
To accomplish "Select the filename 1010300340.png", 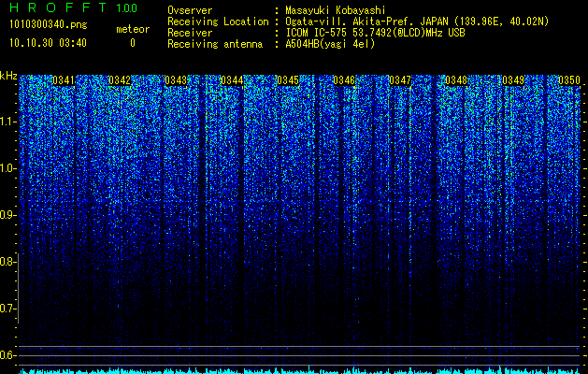I will [x=49, y=25].
